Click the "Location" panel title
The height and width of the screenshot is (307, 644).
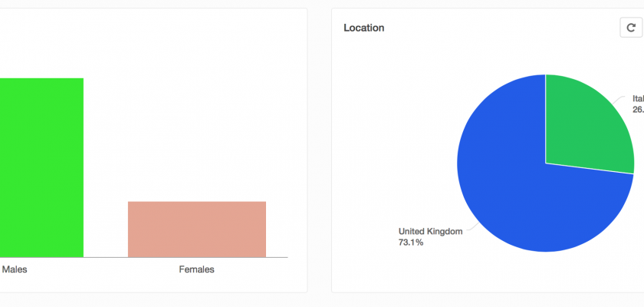click(x=364, y=28)
